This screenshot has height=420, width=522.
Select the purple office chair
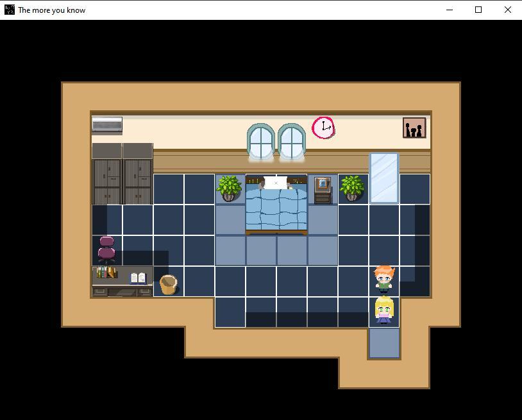point(106,249)
